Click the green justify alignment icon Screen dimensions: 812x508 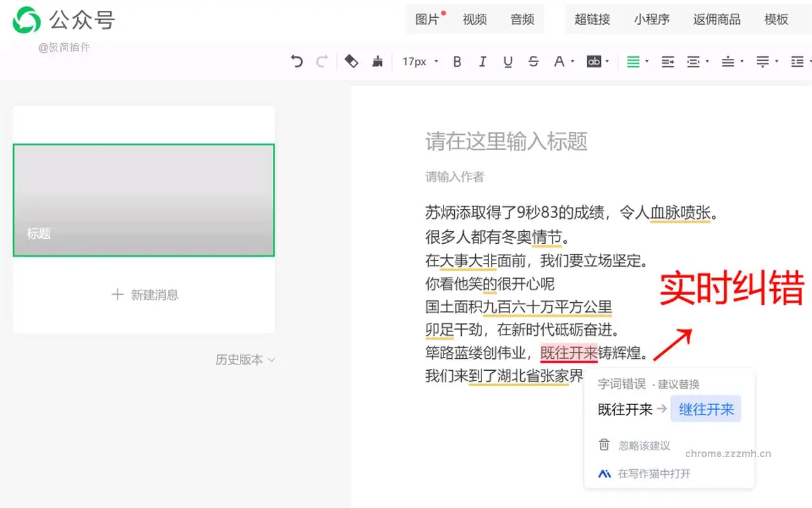click(x=633, y=62)
